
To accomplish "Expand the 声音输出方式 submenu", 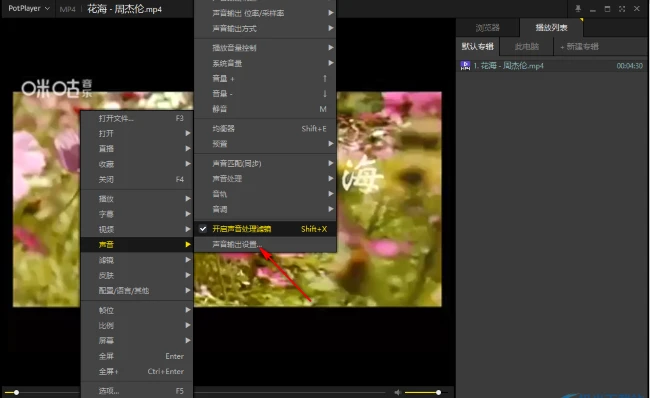I will [x=265, y=29].
